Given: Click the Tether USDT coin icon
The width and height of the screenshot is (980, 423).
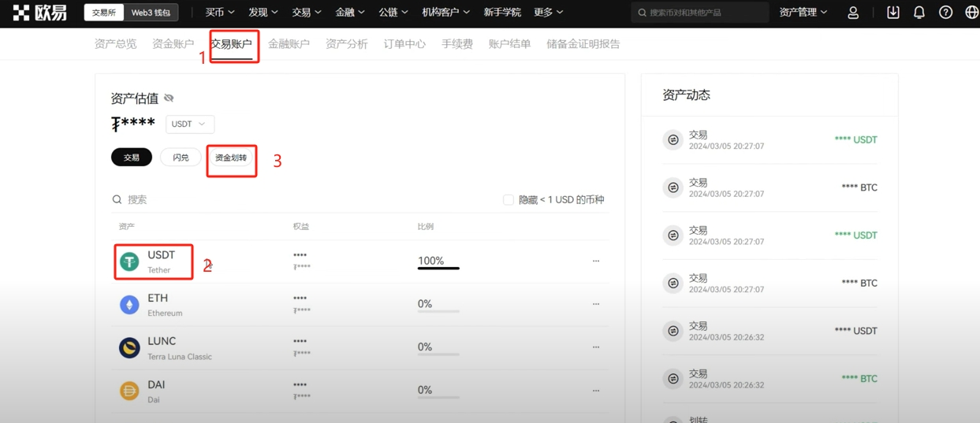Looking at the screenshot, I should (x=129, y=262).
